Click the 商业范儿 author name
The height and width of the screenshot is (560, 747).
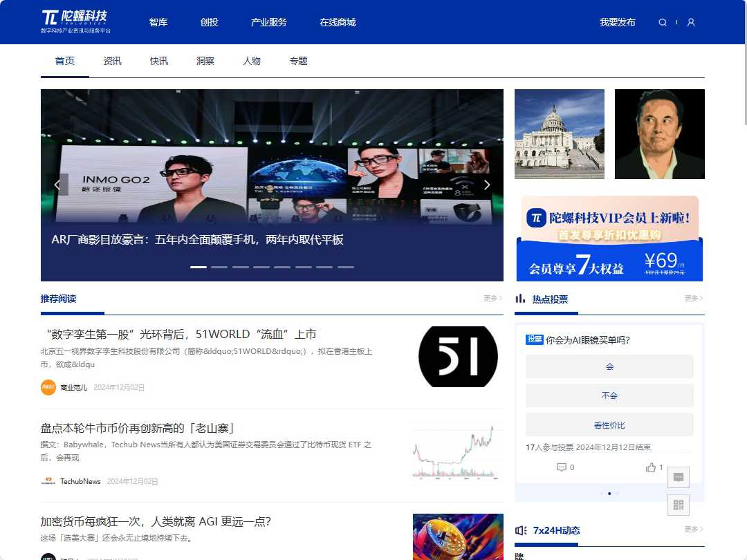click(74, 388)
